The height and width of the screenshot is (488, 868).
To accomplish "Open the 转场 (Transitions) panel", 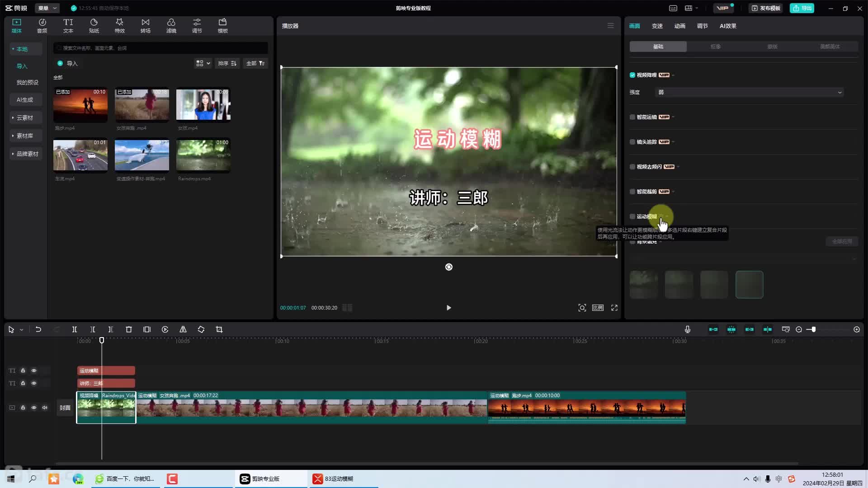I will 145,26.
